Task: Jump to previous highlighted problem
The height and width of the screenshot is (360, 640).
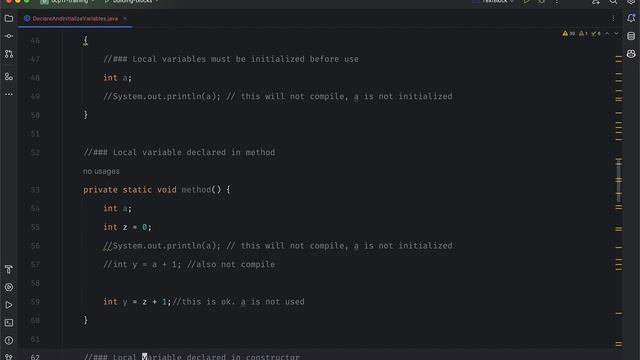Action: point(607,33)
